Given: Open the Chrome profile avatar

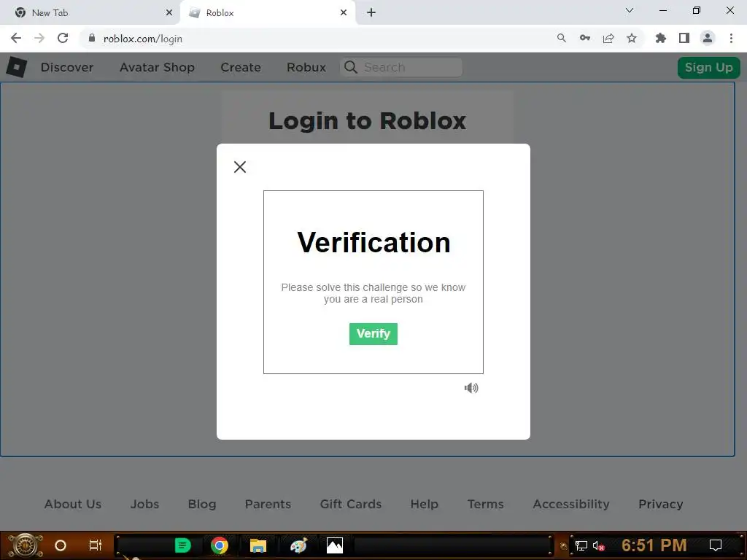Looking at the screenshot, I should [x=708, y=38].
